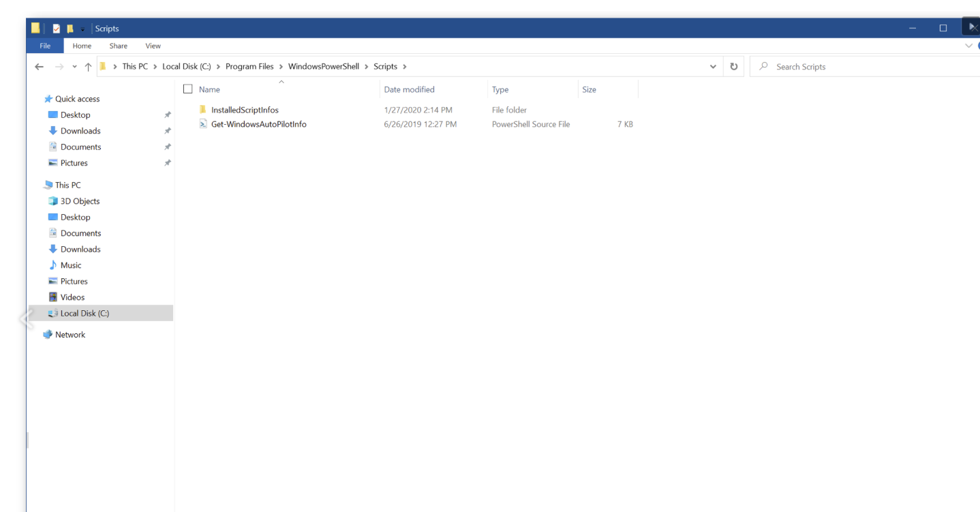Select 3D Objects in navigation pane
The width and height of the screenshot is (980, 512).
(80, 201)
